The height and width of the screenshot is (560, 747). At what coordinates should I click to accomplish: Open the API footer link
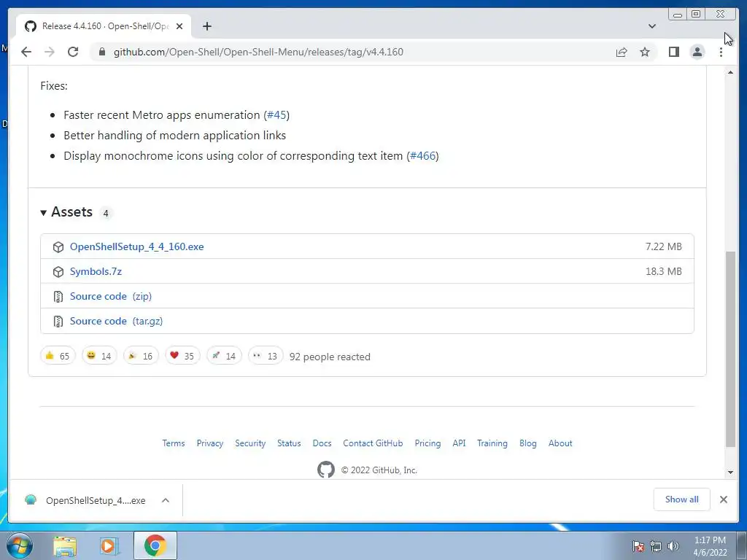[459, 443]
